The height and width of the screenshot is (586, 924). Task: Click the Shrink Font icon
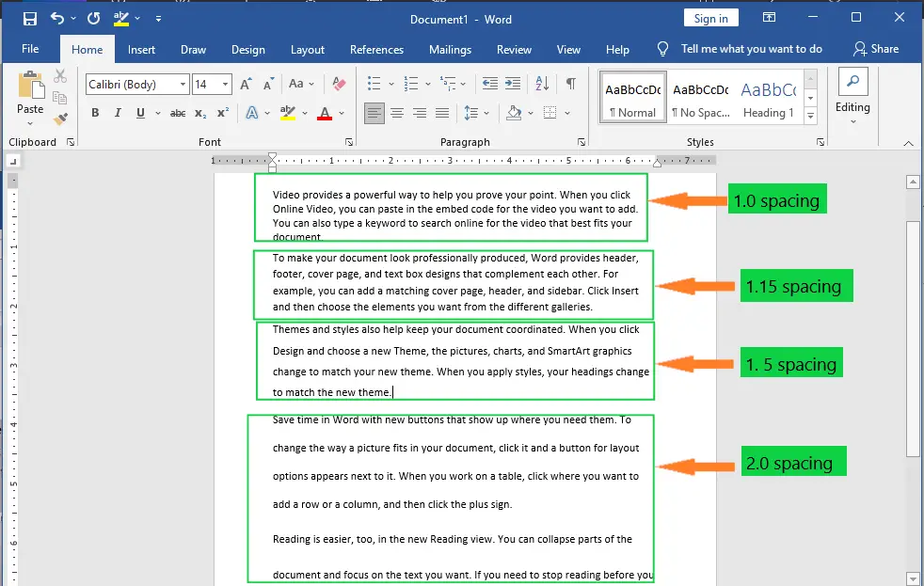click(x=267, y=83)
